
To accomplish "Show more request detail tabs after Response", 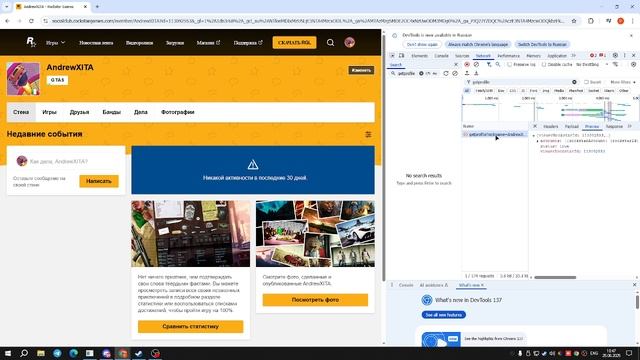I will (x=630, y=127).
